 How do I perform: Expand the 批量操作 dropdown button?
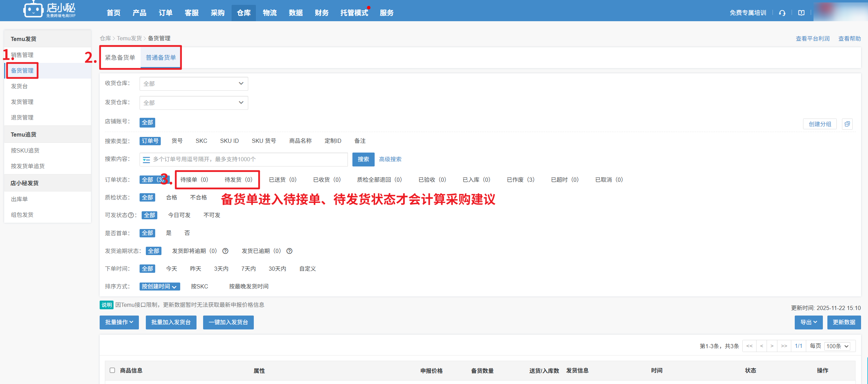coord(119,322)
